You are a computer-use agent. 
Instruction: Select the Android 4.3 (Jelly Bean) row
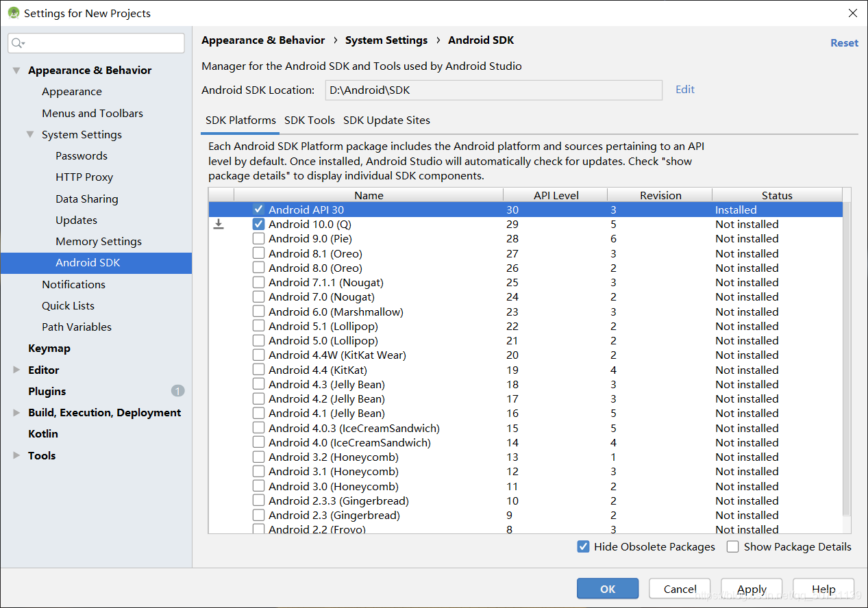click(525, 384)
